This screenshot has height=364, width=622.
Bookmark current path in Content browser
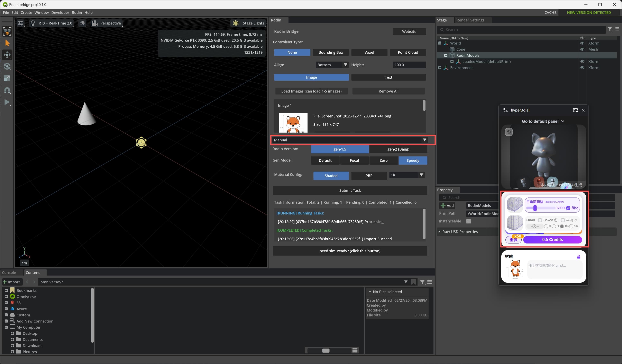point(413,282)
